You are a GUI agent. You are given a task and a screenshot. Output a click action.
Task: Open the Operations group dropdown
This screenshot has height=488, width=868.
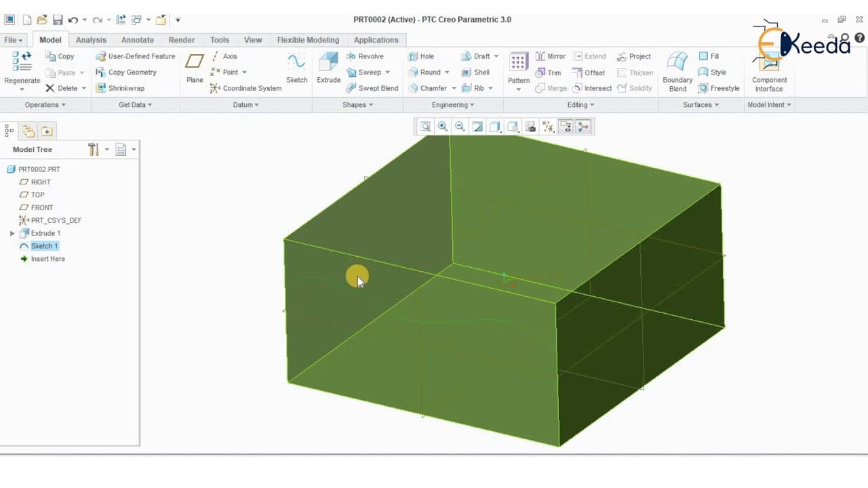(45, 105)
